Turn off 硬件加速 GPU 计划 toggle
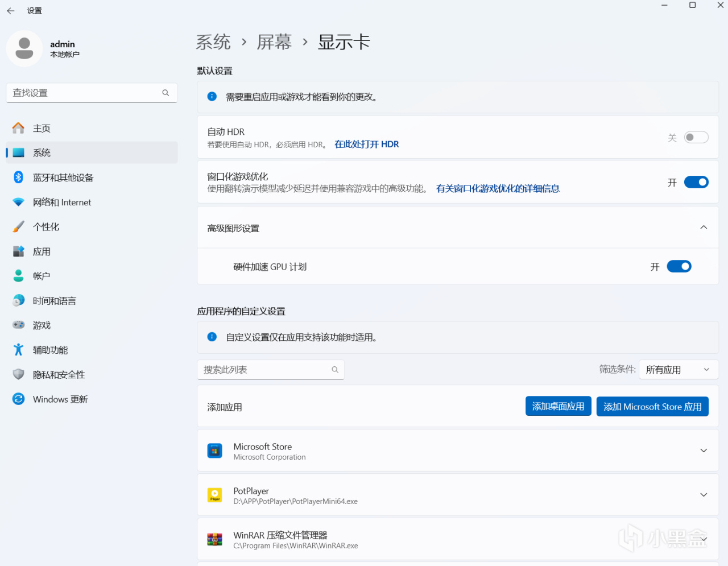 point(679,266)
